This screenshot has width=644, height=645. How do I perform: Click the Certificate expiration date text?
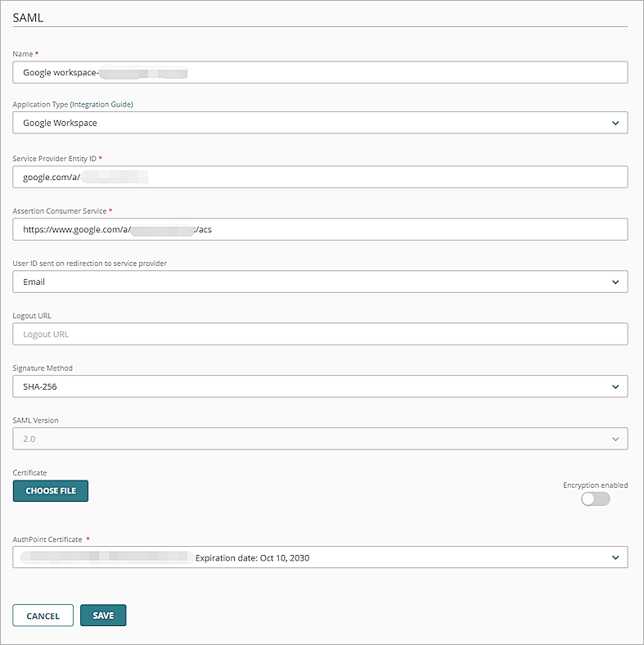(252, 558)
